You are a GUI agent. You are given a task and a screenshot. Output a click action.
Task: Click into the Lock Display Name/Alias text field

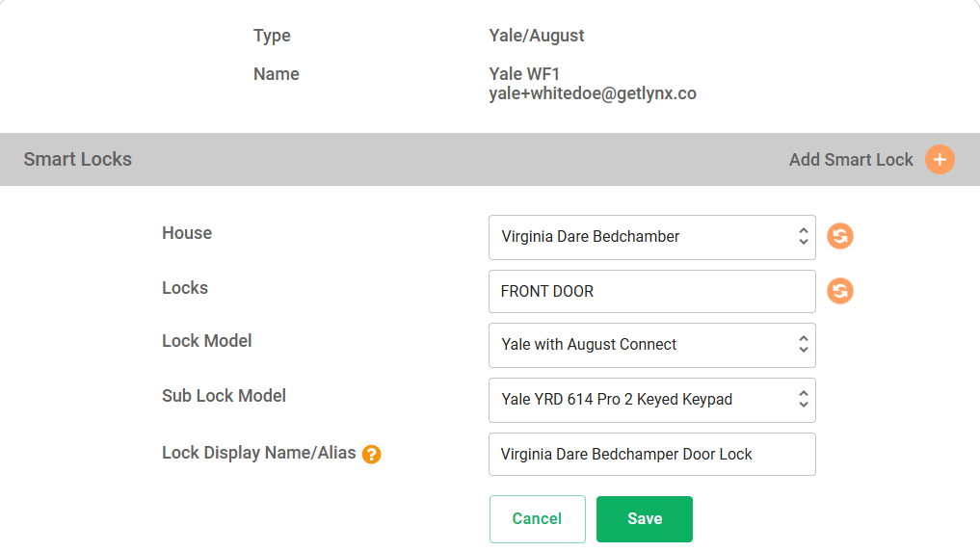click(651, 454)
